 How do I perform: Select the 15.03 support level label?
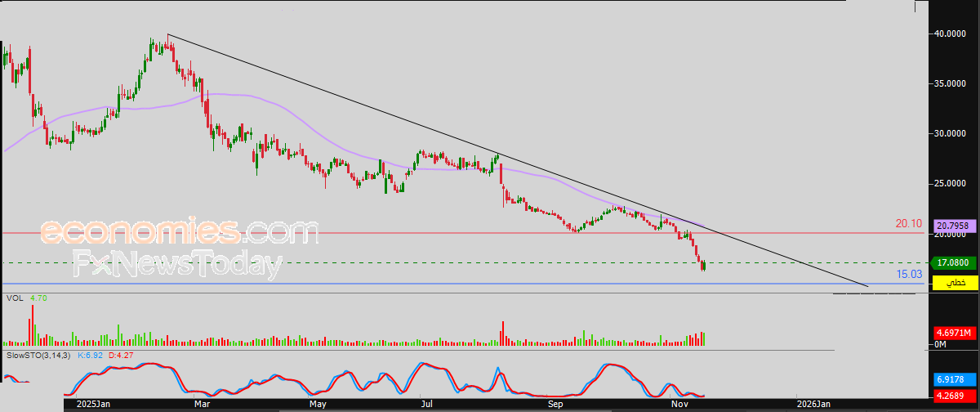pos(909,275)
